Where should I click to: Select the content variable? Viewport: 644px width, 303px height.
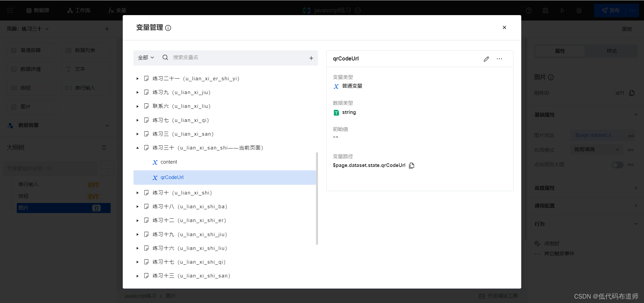pos(224,162)
